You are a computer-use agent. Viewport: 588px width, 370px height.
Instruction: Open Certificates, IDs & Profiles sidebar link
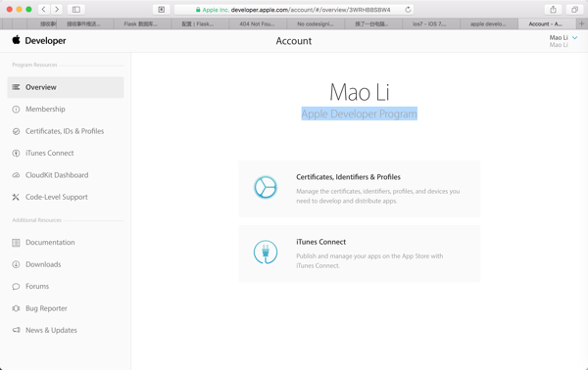pos(65,131)
